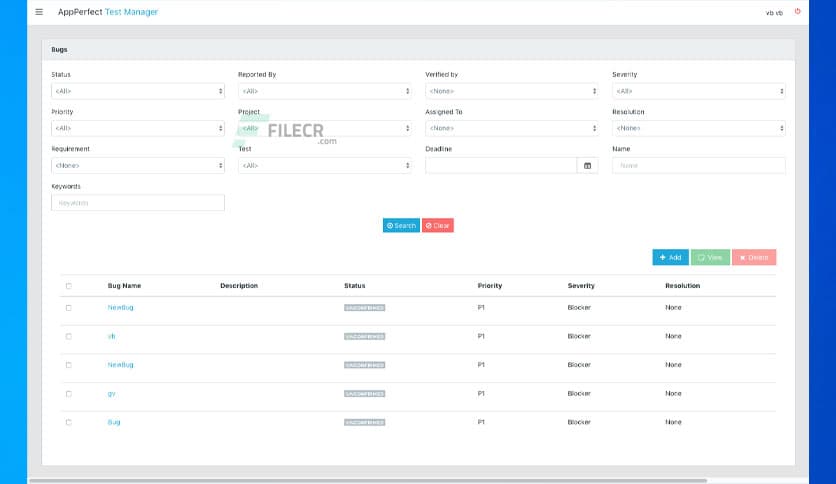Image resolution: width=836 pixels, height=484 pixels.
Task: Click the 'vb vb' user name
Action: [774, 13]
